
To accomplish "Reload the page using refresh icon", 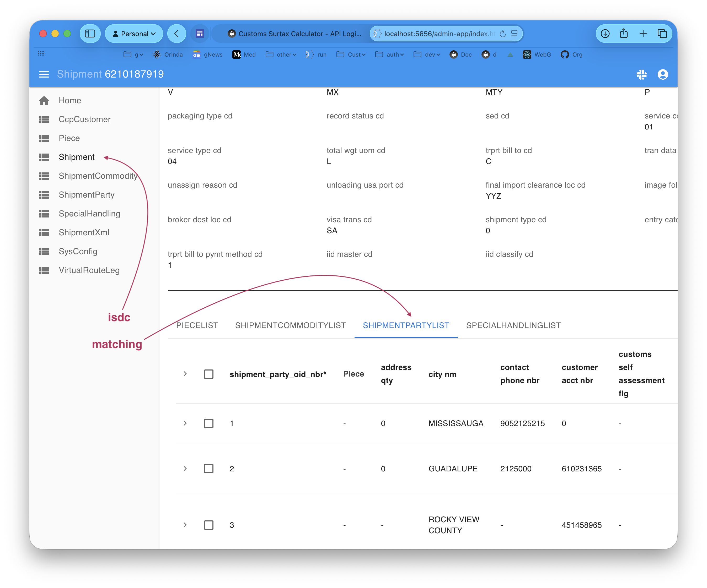I will [503, 34].
